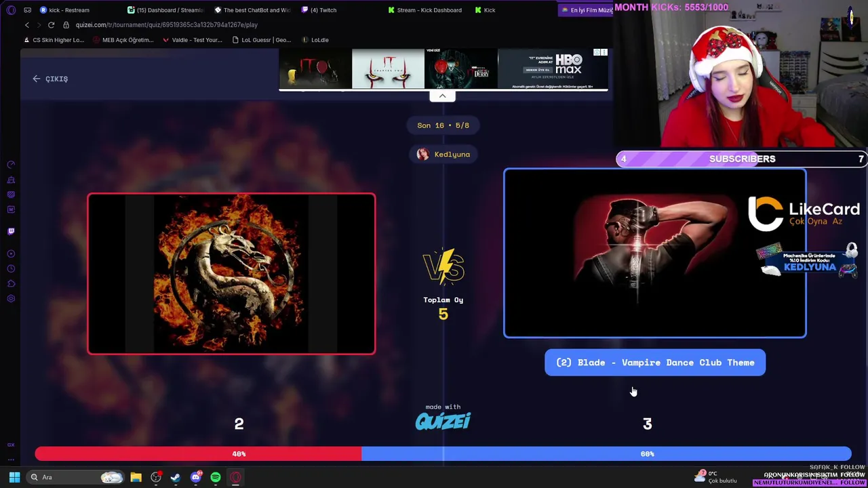Click the Welcome to Derry ad poster

click(x=460, y=69)
